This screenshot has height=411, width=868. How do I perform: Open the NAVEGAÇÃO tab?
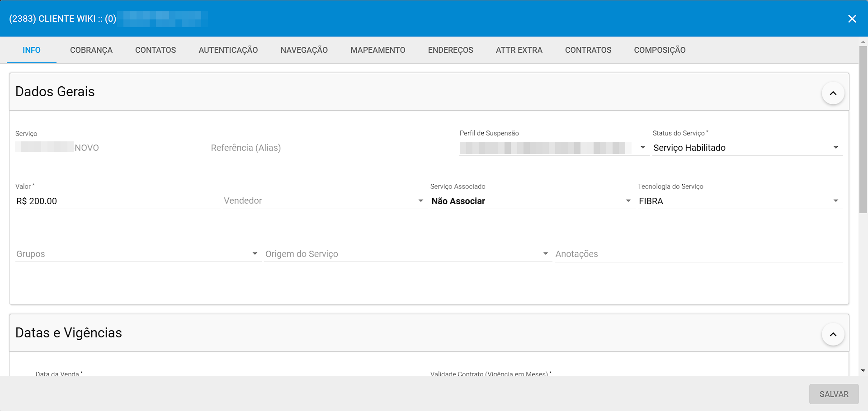tap(304, 50)
